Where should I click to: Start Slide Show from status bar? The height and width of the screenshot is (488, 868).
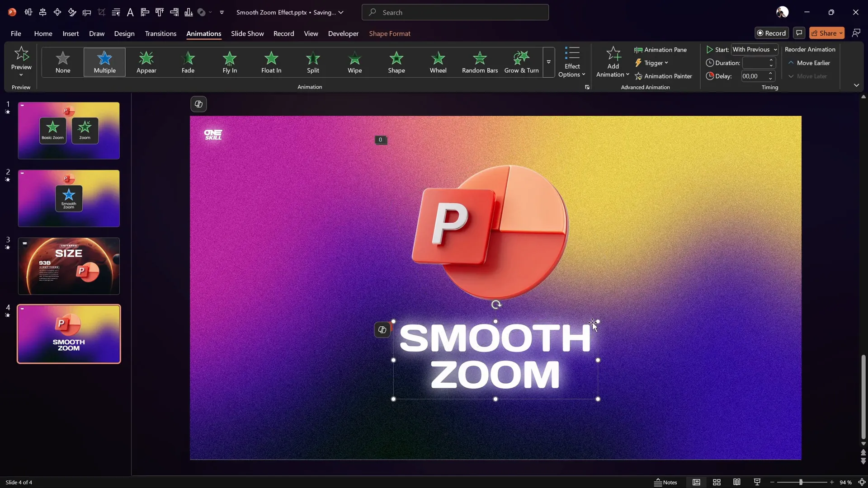pyautogui.click(x=757, y=482)
